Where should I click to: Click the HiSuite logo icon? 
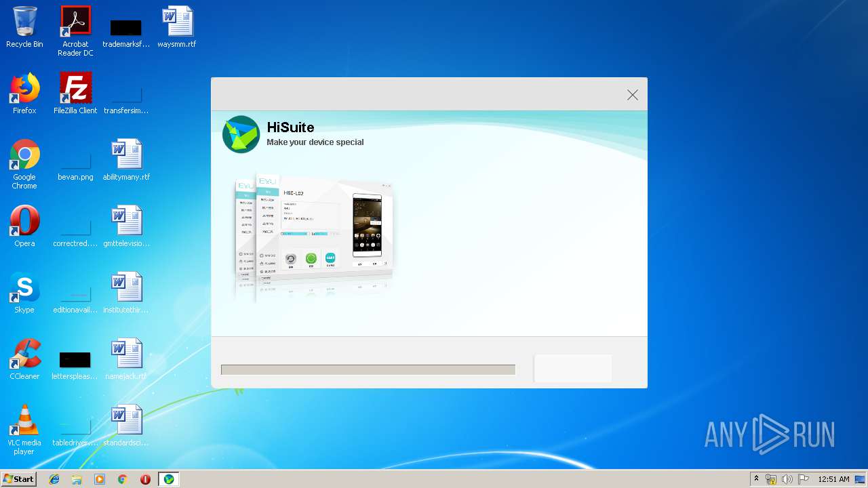coord(241,134)
